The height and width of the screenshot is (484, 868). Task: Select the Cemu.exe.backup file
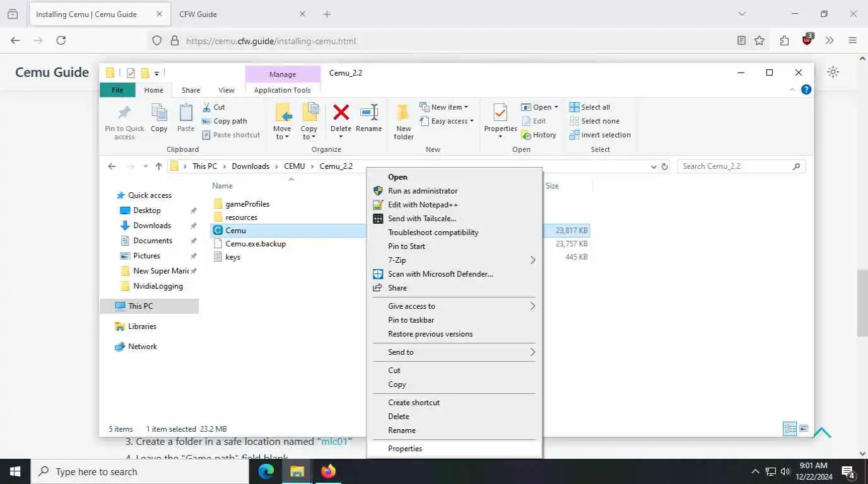click(x=255, y=244)
